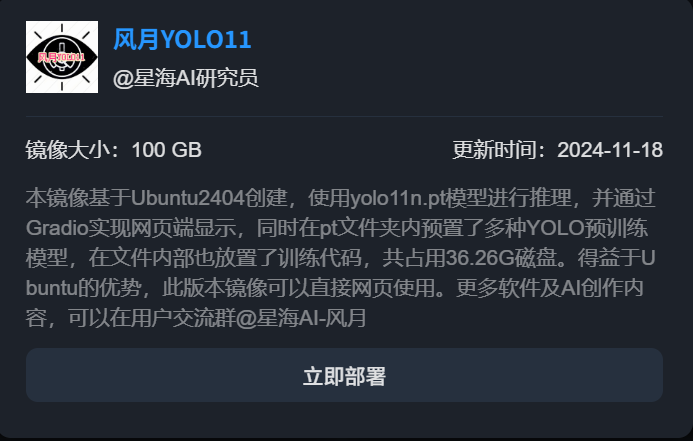Visit the @星海AI研究员 author profile

[x=186, y=78]
